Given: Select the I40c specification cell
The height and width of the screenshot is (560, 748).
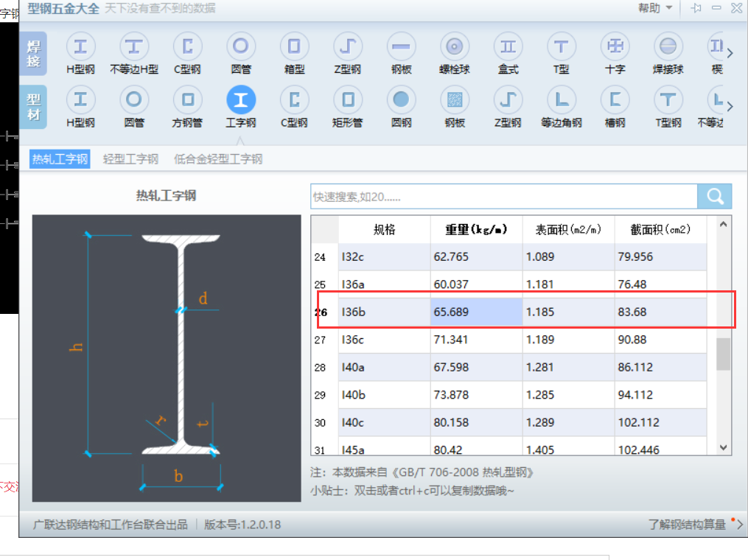Looking at the screenshot, I should pos(385,423).
